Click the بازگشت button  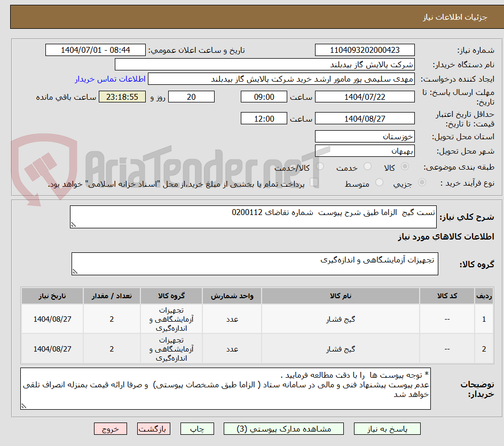point(154,428)
